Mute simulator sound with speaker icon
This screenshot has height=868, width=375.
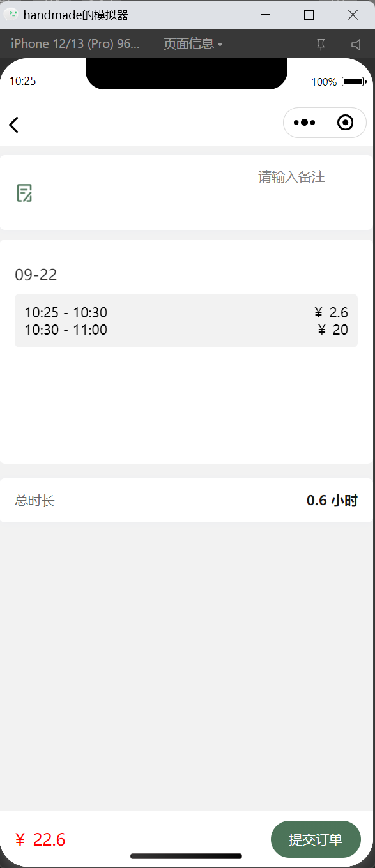356,44
